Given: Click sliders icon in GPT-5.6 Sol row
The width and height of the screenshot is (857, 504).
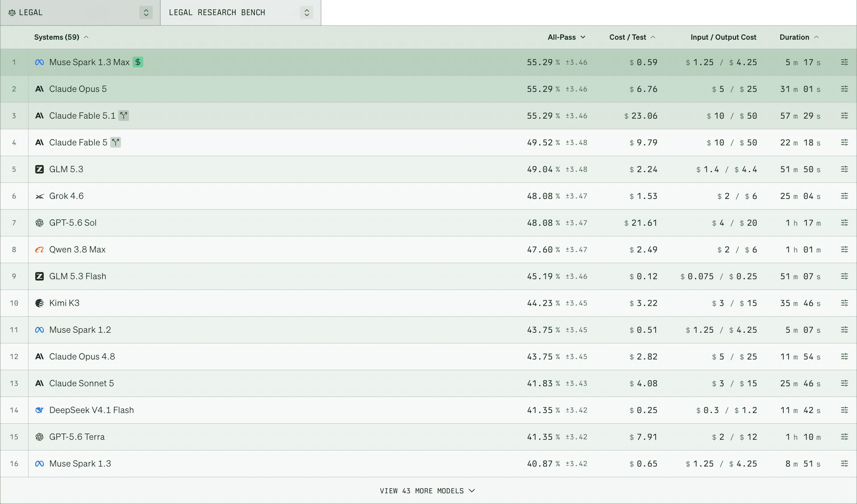Looking at the screenshot, I should (x=844, y=223).
